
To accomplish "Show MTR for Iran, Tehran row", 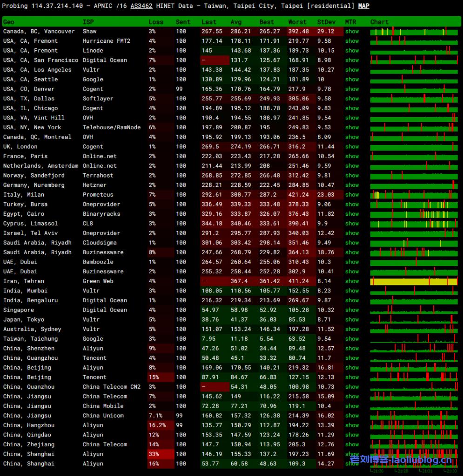I will (352, 281).
